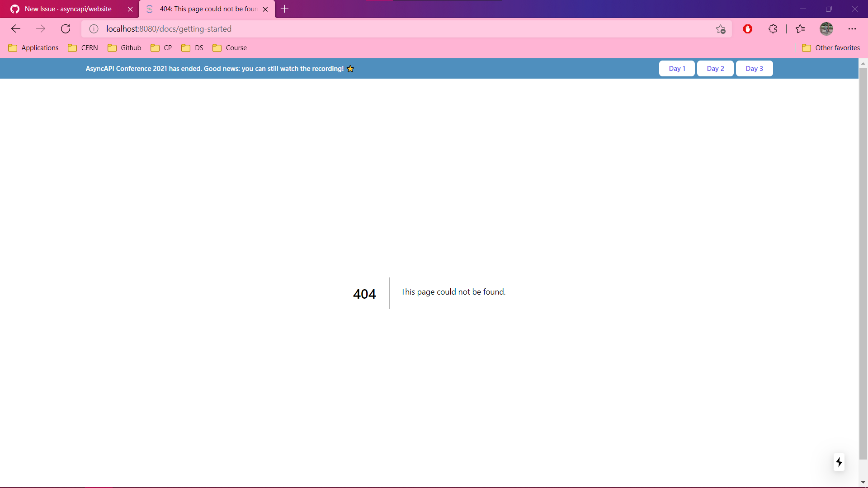This screenshot has width=868, height=488.
Task: Open a new browser tab
Action: click(284, 9)
